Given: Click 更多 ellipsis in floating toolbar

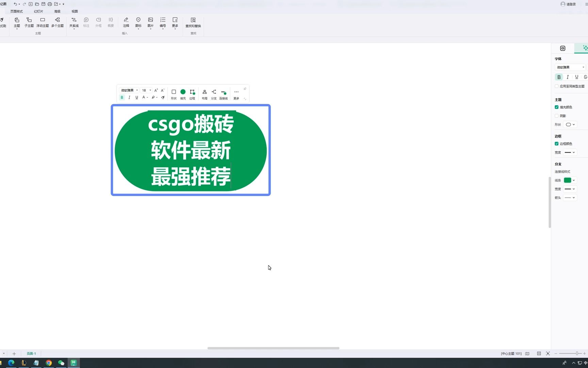Looking at the screenshot, I should pyautogui.click(x=236, y=94).
